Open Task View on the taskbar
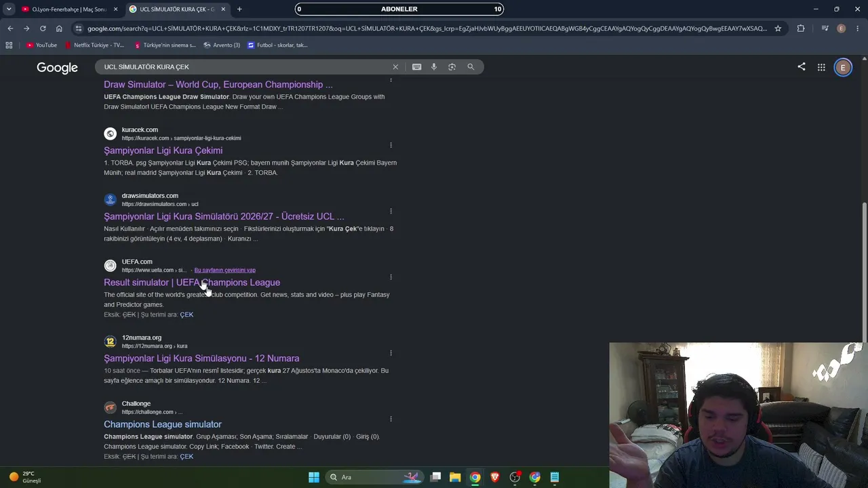 coord(436,477)
